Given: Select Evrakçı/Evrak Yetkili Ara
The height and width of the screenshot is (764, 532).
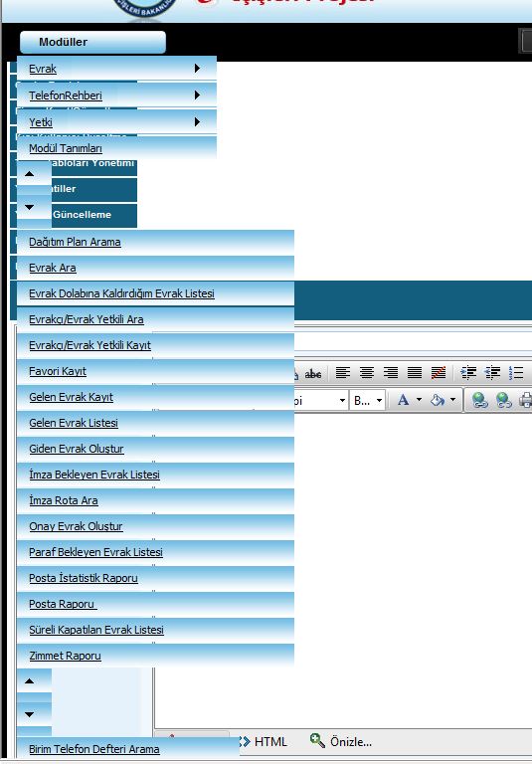Looking at the screenshot, I should point(155,319).
